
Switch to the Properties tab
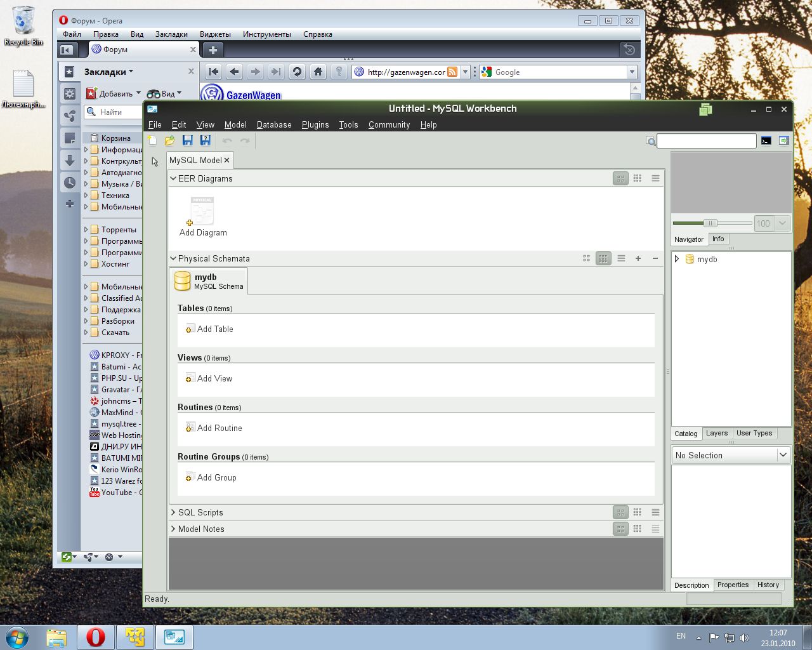pyautogui.click(x=733, y=585)
